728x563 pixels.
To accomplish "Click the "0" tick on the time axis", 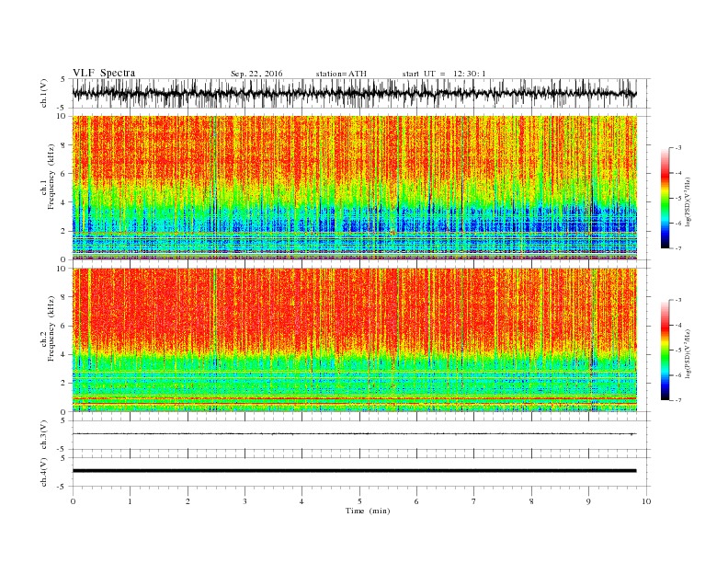I will coord(73,501).
